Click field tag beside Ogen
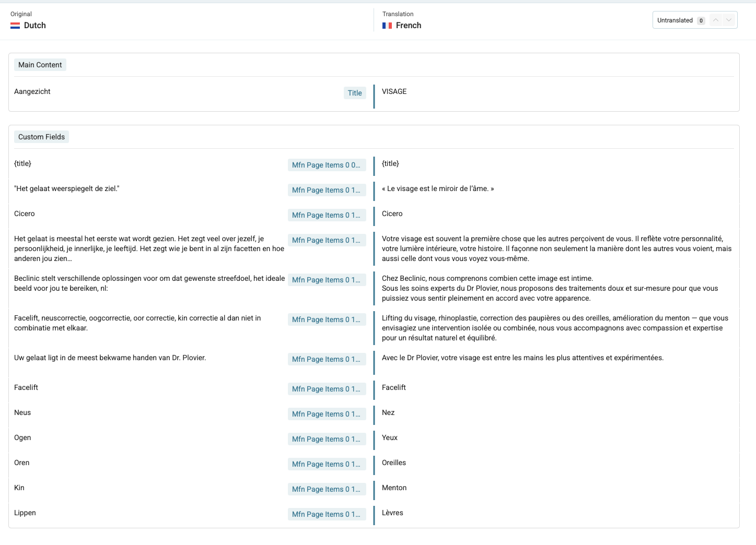Screen dimensions: 756x545 (x=327, y=439)
